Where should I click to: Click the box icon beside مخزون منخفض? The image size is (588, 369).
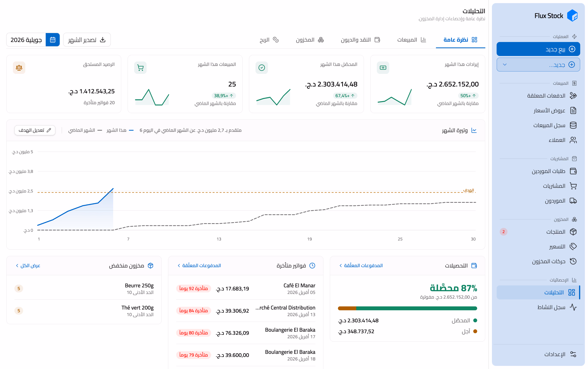pos(150,266)
